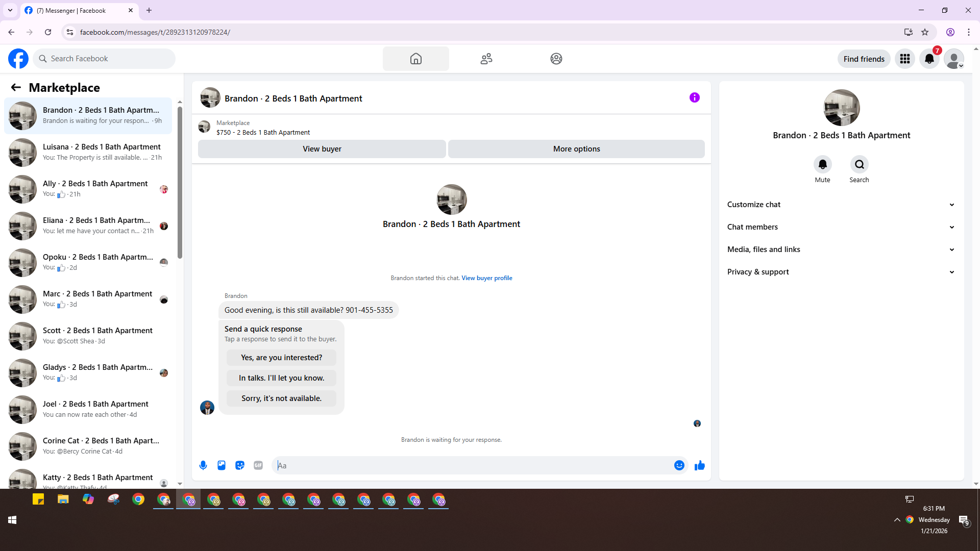Go to the Facebook Home tab
This screenshot has width=980, height=551.
(415, 59)
